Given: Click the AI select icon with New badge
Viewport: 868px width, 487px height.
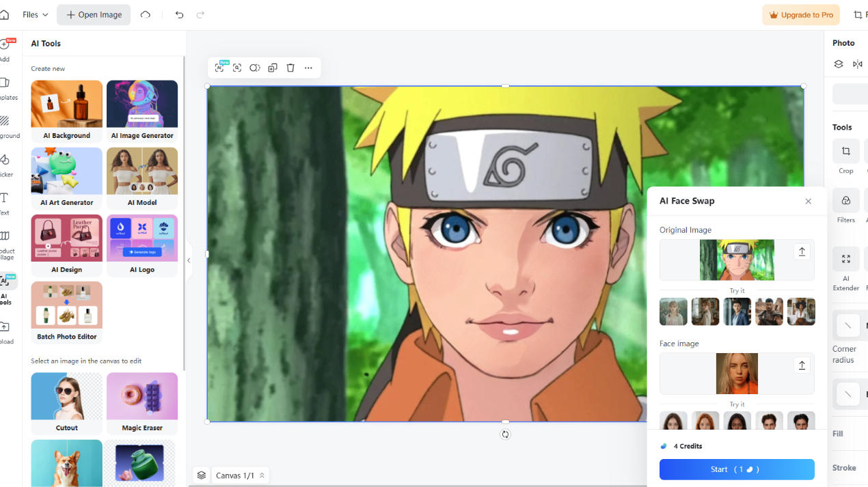Looking at the screenshot, I should point(220,68).
